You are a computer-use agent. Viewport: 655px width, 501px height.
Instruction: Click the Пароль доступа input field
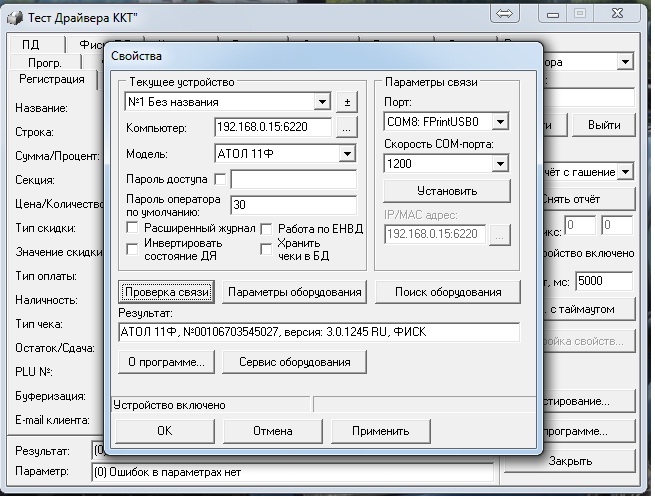294,179
